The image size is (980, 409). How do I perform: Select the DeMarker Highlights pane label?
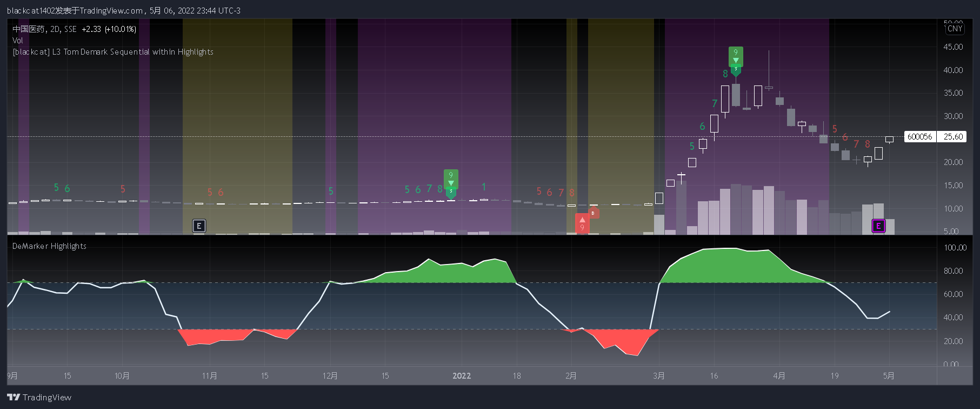click(49, 246)
